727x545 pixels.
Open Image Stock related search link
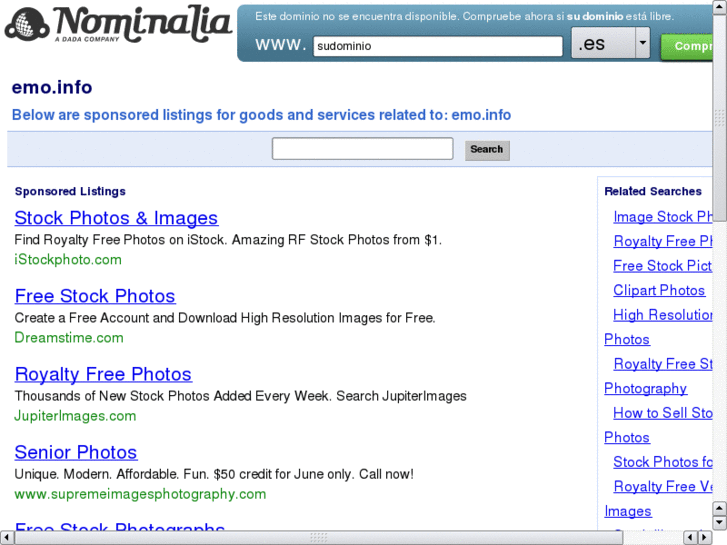[663, 217]
